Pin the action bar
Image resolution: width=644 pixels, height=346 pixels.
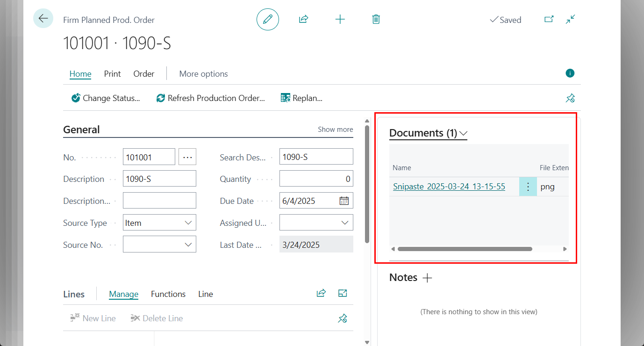[x=570, y=98]
